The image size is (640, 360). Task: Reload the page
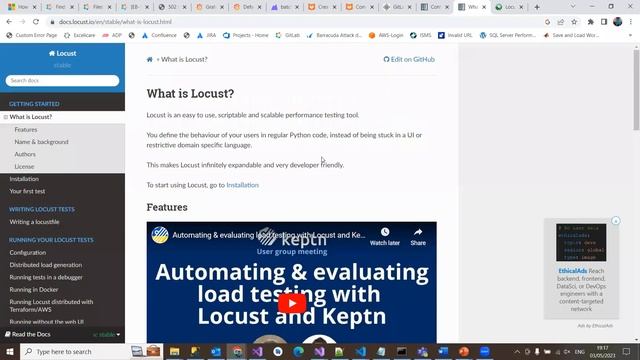pos(36,22)
